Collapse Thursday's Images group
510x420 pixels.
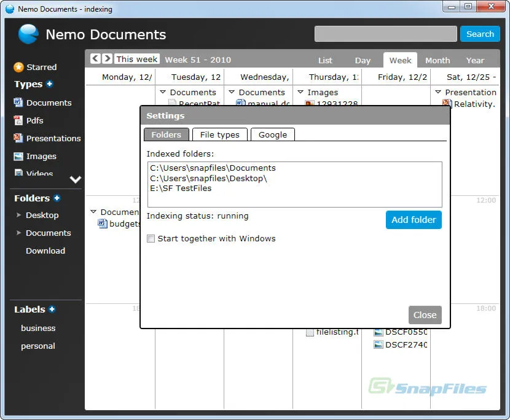[x=300, y=92]
